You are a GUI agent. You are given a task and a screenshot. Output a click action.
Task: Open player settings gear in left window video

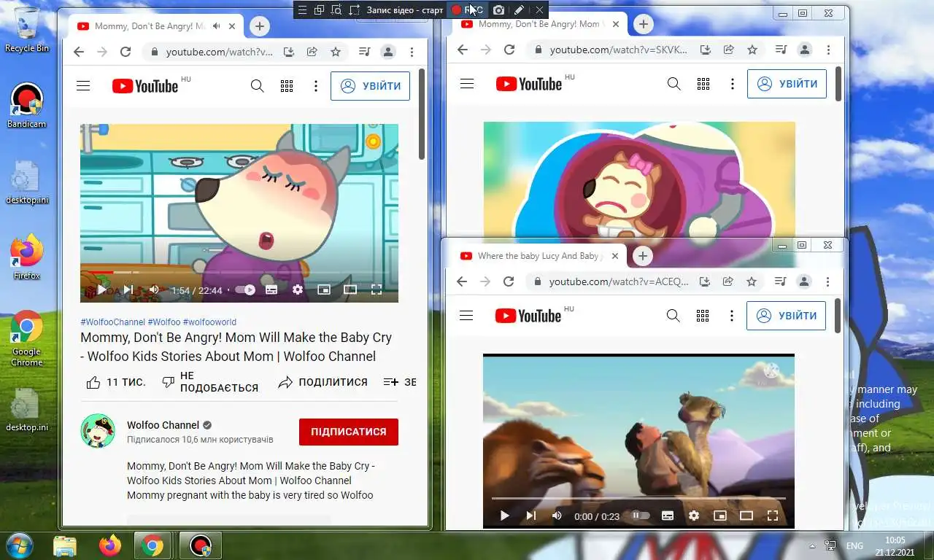298,289
